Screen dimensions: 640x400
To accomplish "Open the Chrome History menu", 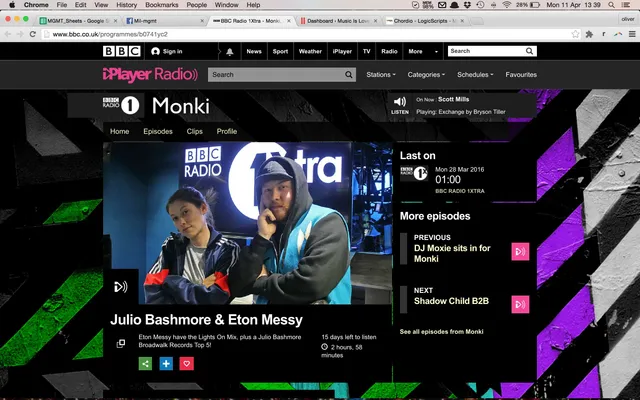I will click(127, 5).
